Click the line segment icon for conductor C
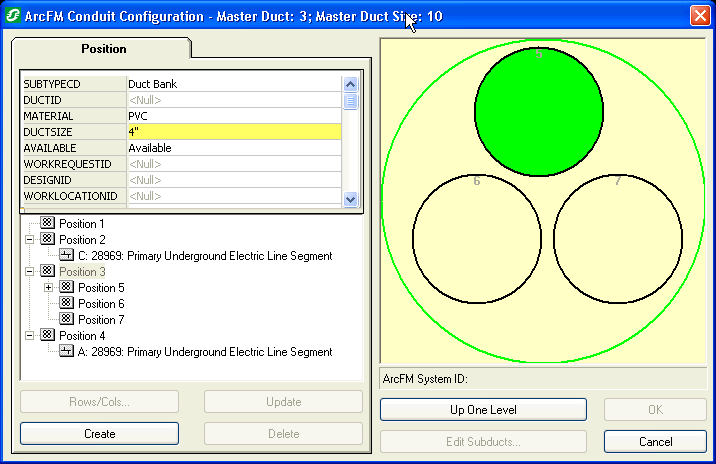The height and width of the screenshot is (464, 716). click(x=66, y=256)
